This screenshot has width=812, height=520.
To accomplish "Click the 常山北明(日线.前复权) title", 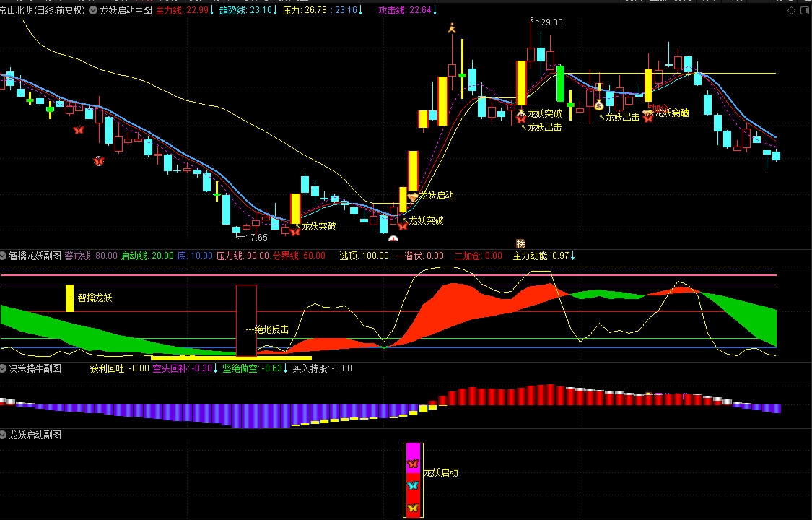I will pyautogui.click(x=43, y=10).
